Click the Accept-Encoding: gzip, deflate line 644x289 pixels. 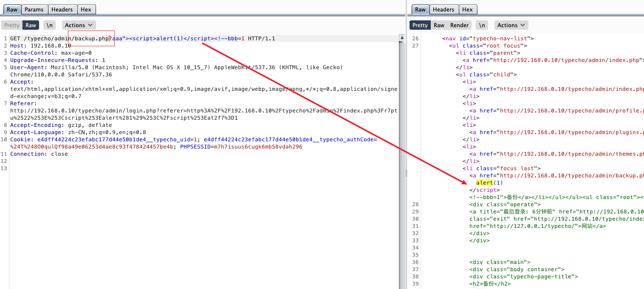(x=61, y=125)
